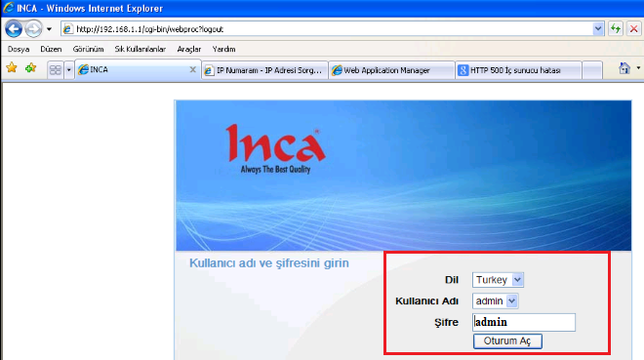Refresh the page with the green arrows icon
This screenshot has width=644, height=360.
(616, 28)
